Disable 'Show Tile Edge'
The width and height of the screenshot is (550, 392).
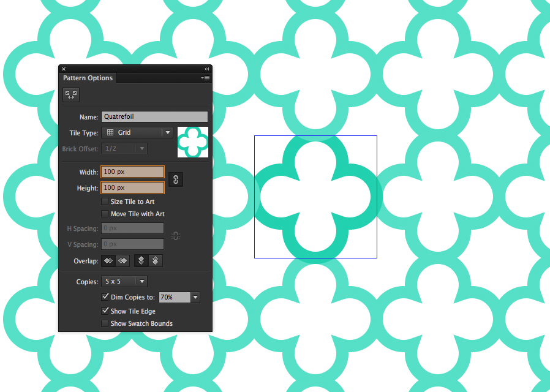click(105, 311)
